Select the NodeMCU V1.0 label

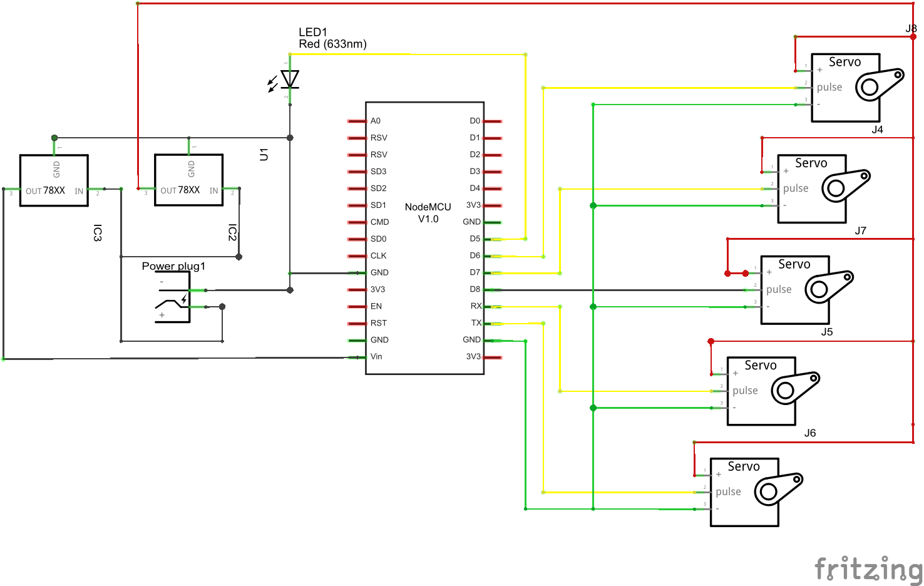tap(428, 213)
